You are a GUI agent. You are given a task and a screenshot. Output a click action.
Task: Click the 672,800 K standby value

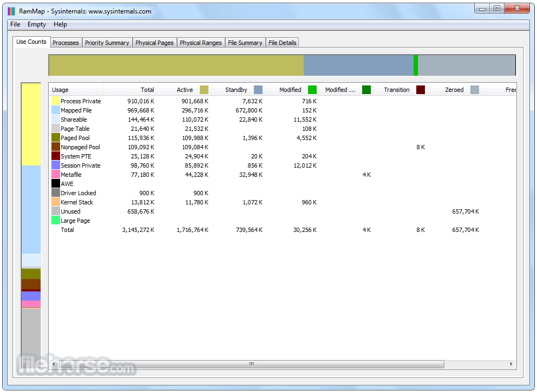(249, 110)
